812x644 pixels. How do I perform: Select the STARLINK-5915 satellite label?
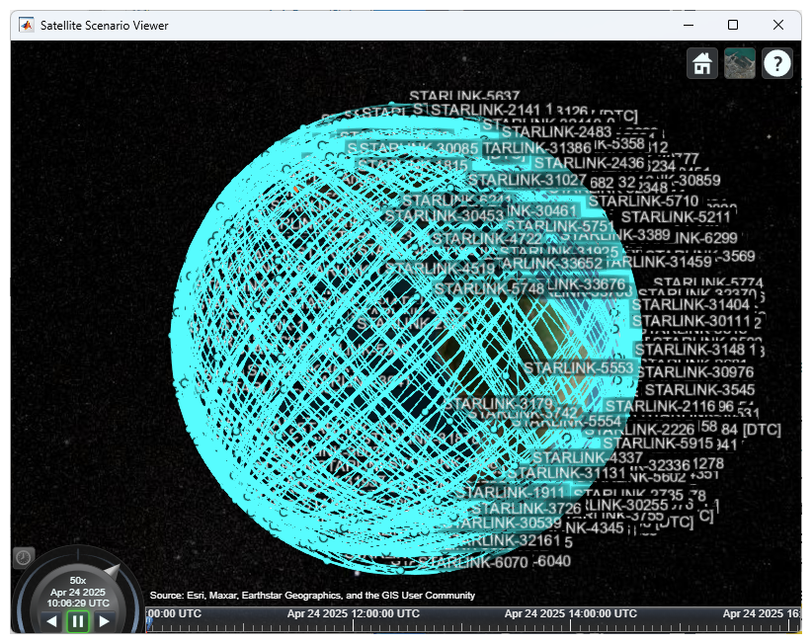658,443
